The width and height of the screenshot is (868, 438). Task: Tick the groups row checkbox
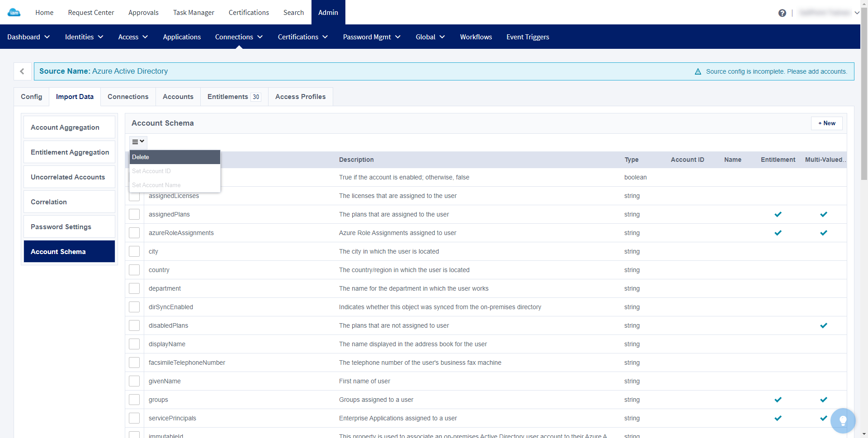(134, 400)
